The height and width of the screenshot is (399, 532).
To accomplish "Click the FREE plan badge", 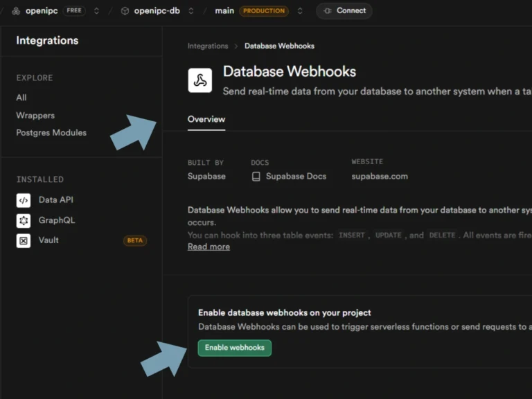I will coord(74,10).
